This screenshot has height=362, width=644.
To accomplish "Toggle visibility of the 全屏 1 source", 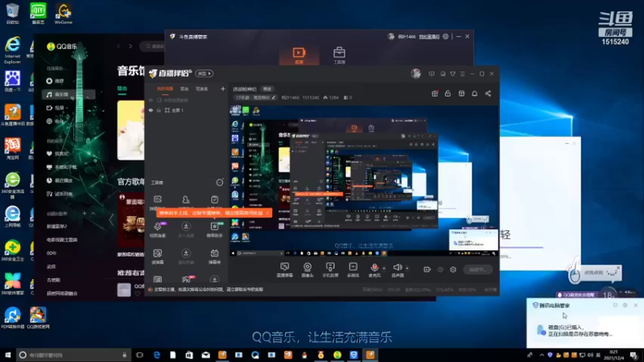I will click(151, 110).
